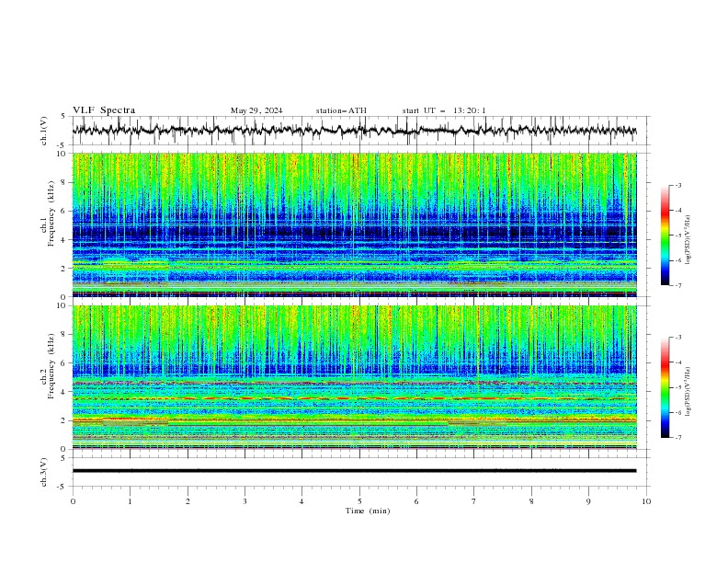Click the 'Time (min)' axis label
Viewport: 728px width, 563px height.
[x=368, y=511]
